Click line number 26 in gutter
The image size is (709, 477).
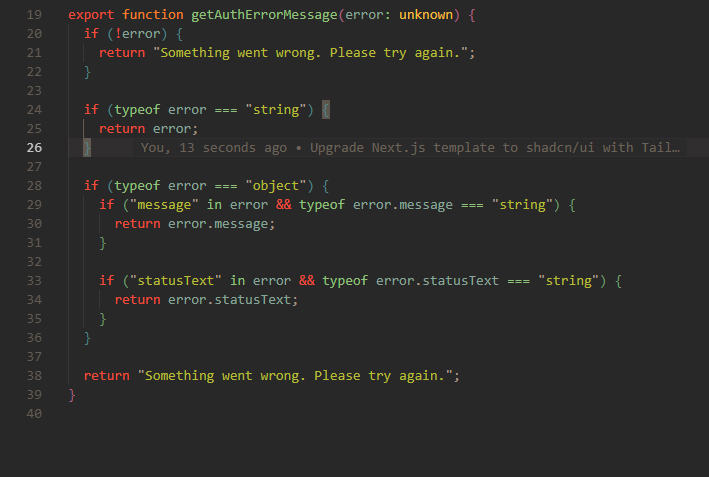(34, 148)
